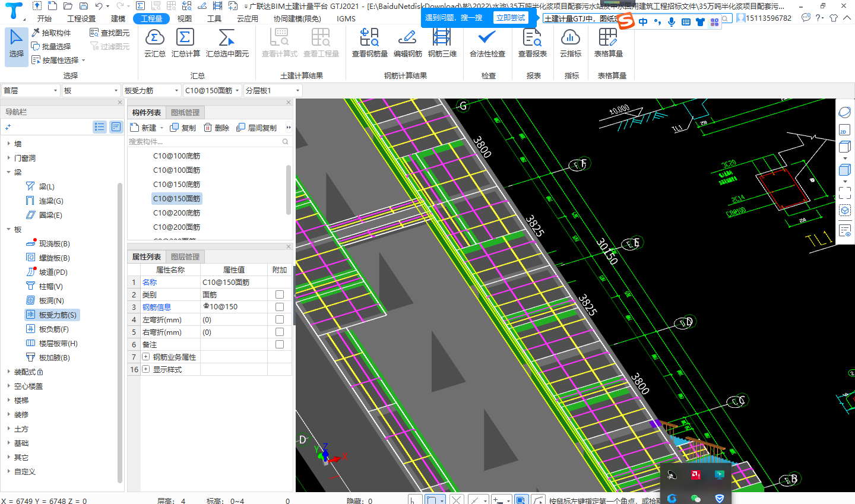This screenshot has width=855, height=504.
Task: Tick the 附加 checkbox for 右弯折(mm) row
Action: click(280, 332)
